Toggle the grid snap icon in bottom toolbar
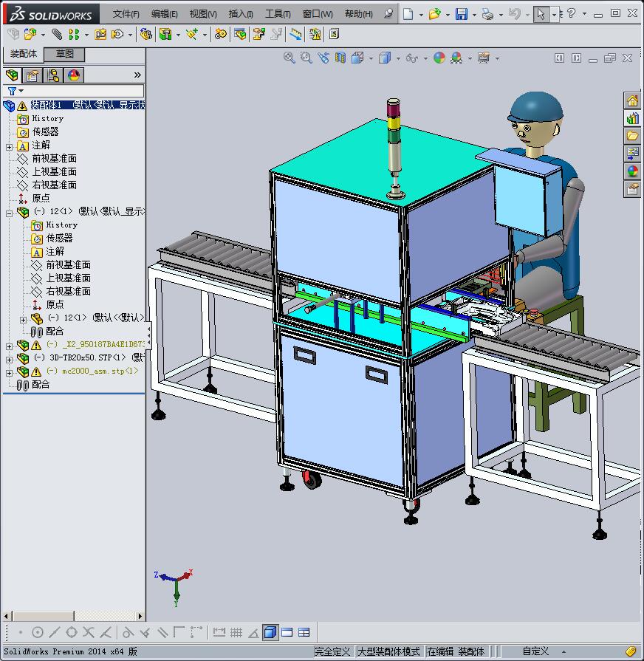644x661 pixels. point(236,632)
